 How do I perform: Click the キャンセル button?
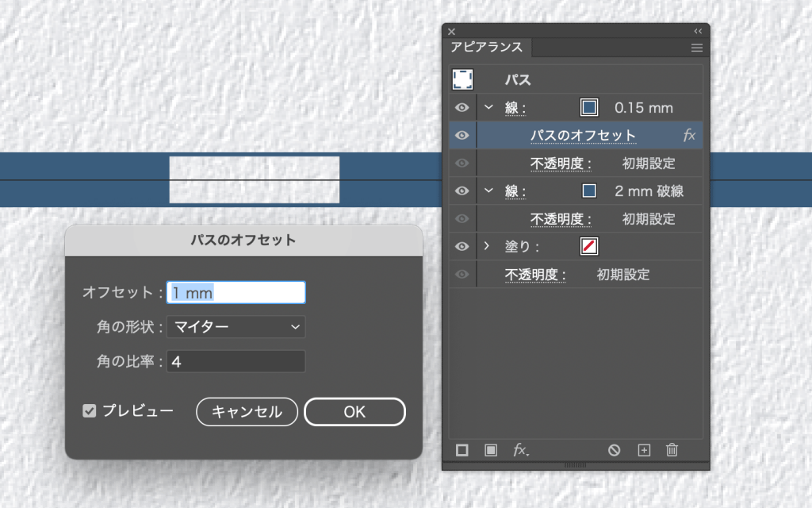(247, 412)
